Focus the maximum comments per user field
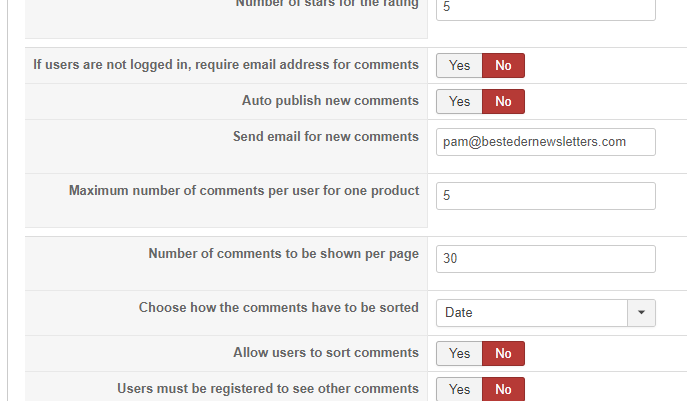 click(545, 196)
